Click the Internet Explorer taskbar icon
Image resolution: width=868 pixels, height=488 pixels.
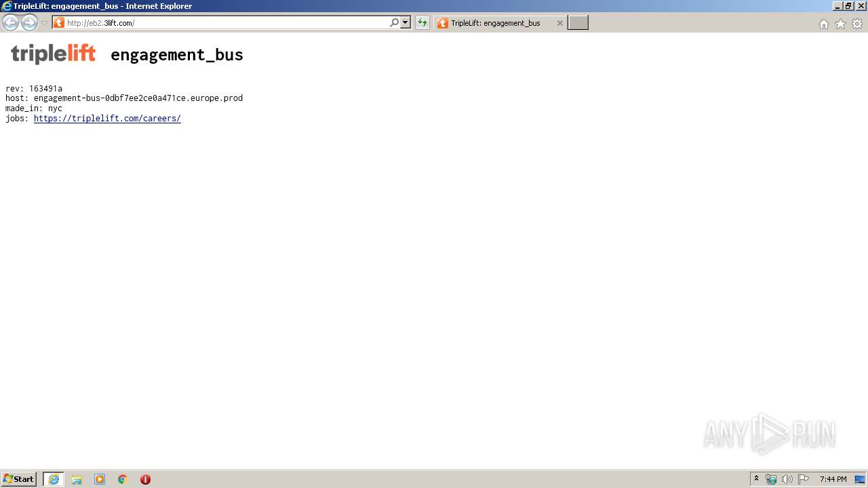(54, 479)
